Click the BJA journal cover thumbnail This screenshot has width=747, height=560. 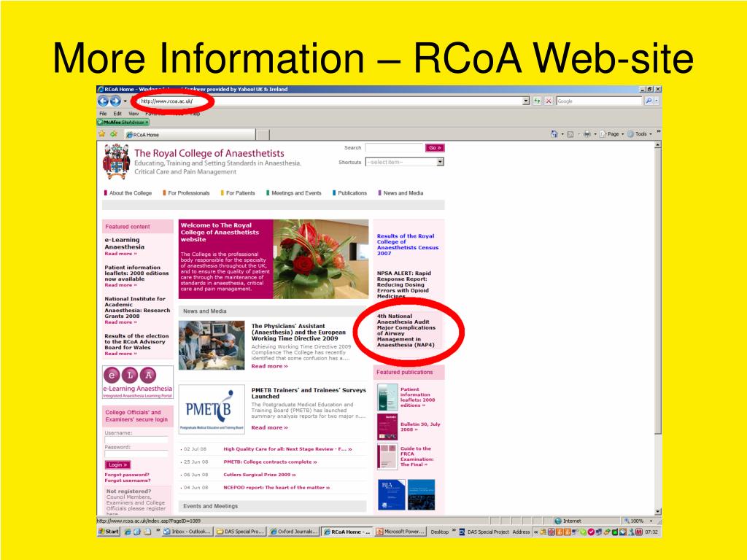(x=391, y=495)
